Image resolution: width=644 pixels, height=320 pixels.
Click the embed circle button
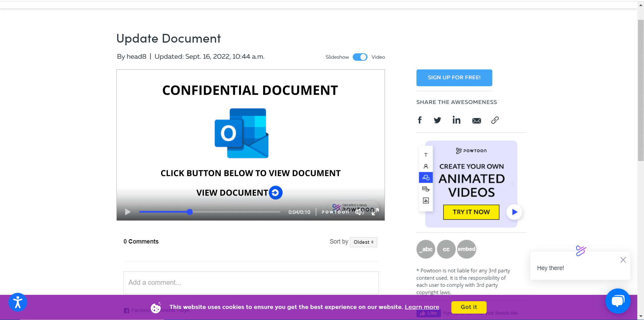tap(466, 249)
